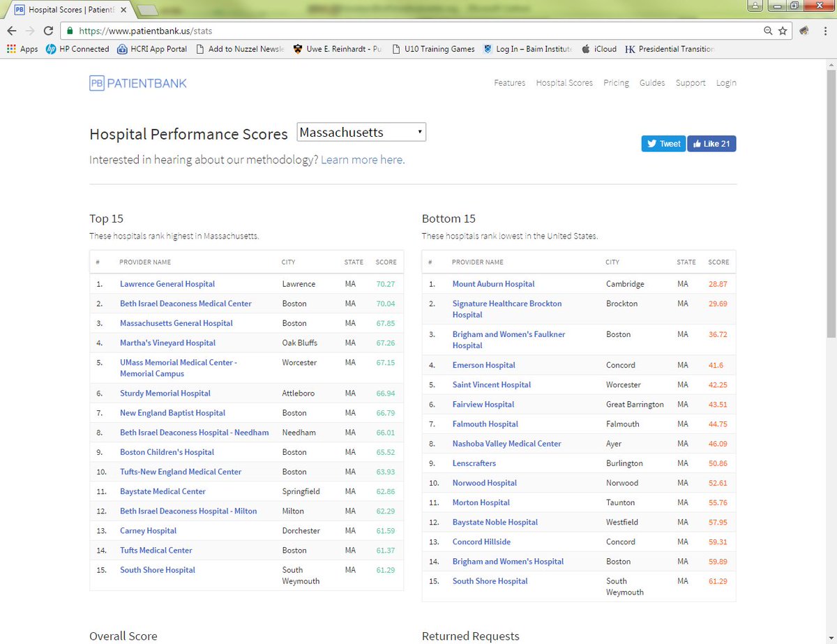Open Baystate Medical Center link
The height and width of the screenshot is (644, 837).
click(163, 491)
